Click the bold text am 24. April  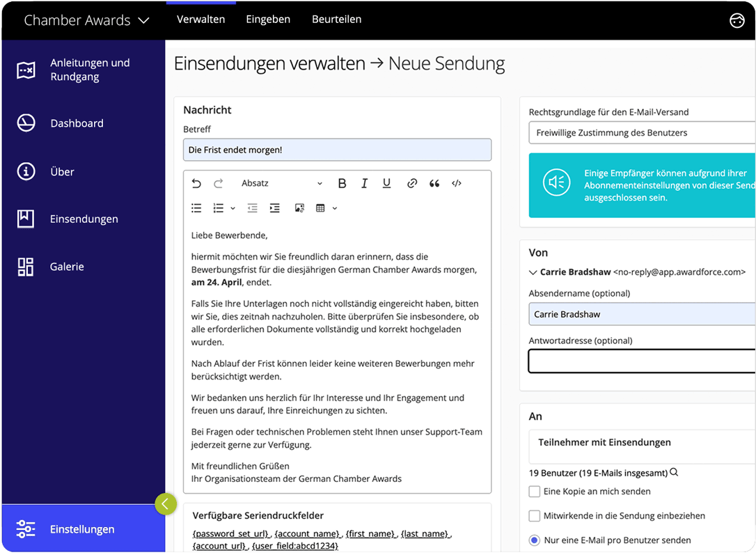coord(216,283)
